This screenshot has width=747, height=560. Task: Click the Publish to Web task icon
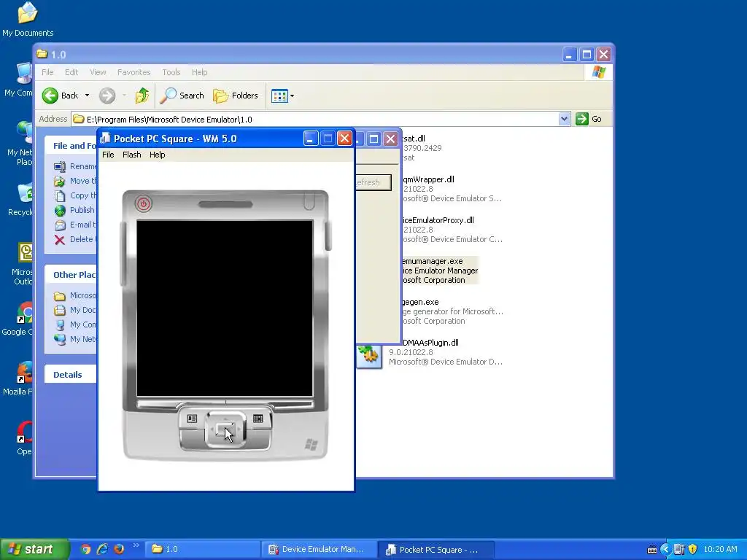60,211
